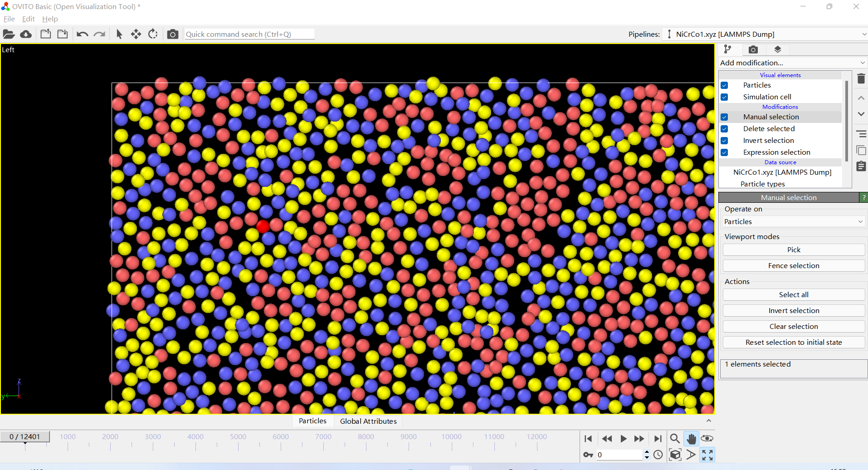Toggle the Particles visual element checkbox

(x=725, y=85)
